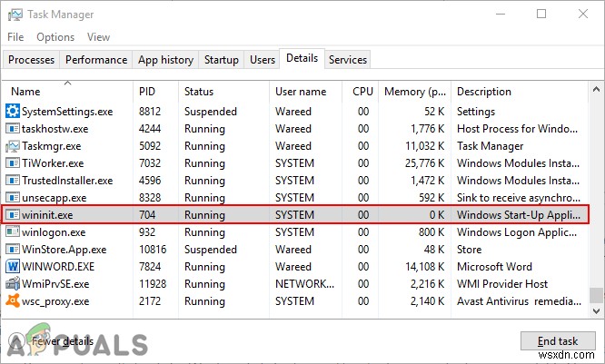Sort by the Description column header
The width and height of the screenshot is (605, 364).
(520, 92)
